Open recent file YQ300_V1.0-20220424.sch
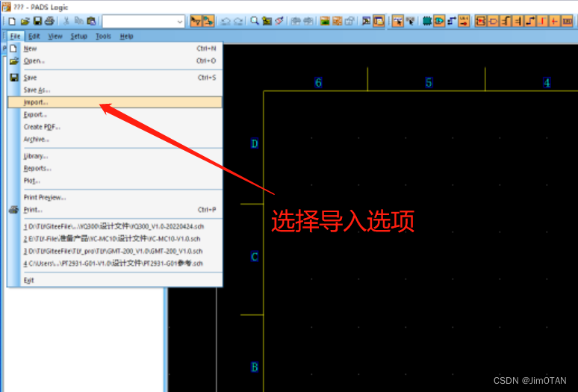Image resolution: width=578 pixels, height=392 pixels. click(115, 226)
